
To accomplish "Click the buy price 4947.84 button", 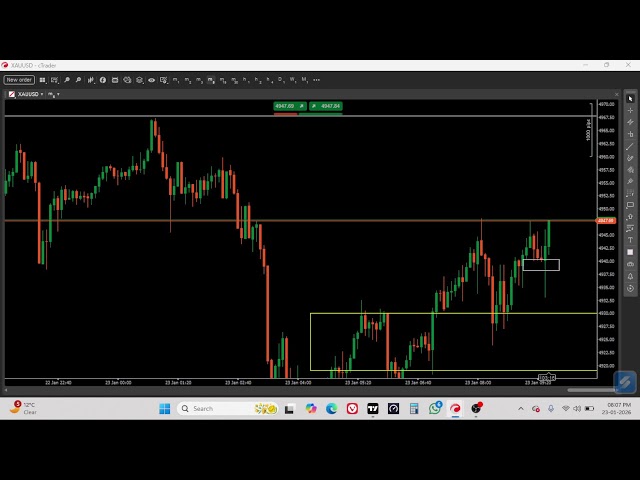I will 326,106.
